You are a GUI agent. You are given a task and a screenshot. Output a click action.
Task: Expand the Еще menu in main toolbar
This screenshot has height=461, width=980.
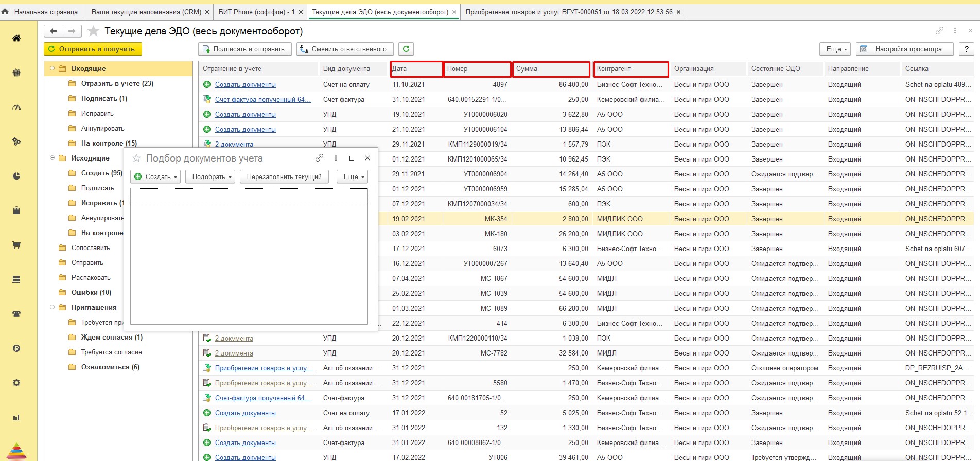835,49
